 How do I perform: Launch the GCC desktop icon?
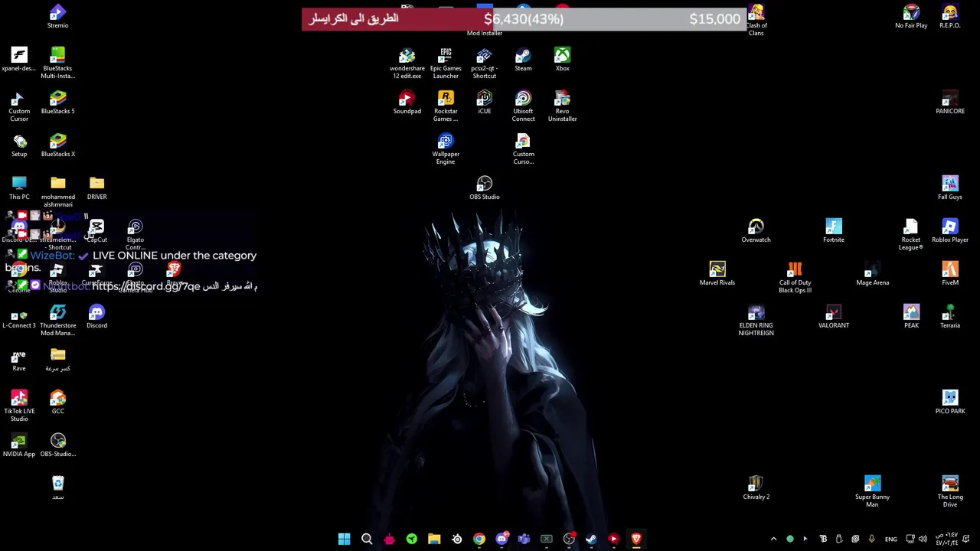[57, 403]
